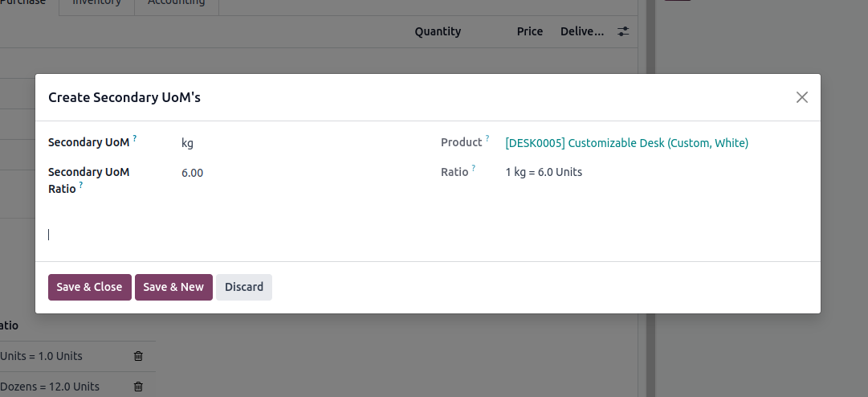This screenshot has width=868, height=397.
Task: Open the Customizable Desk product link
Action: tap(626, 143)
